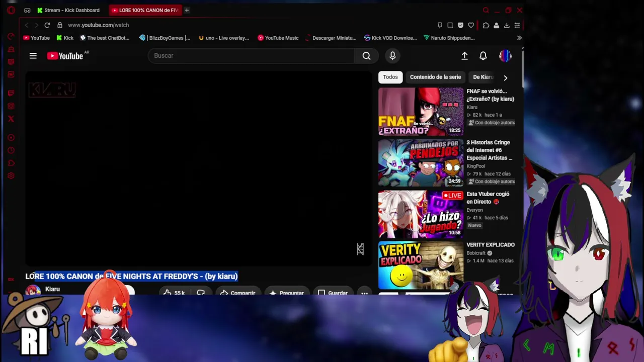Screen dimensions: 644x362
Task: Show next filter chips with arrow
Action: click(505, 77)
